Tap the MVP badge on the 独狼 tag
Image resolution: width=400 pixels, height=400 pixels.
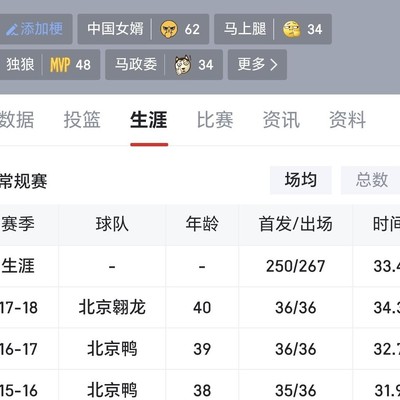tap(60, 65)
